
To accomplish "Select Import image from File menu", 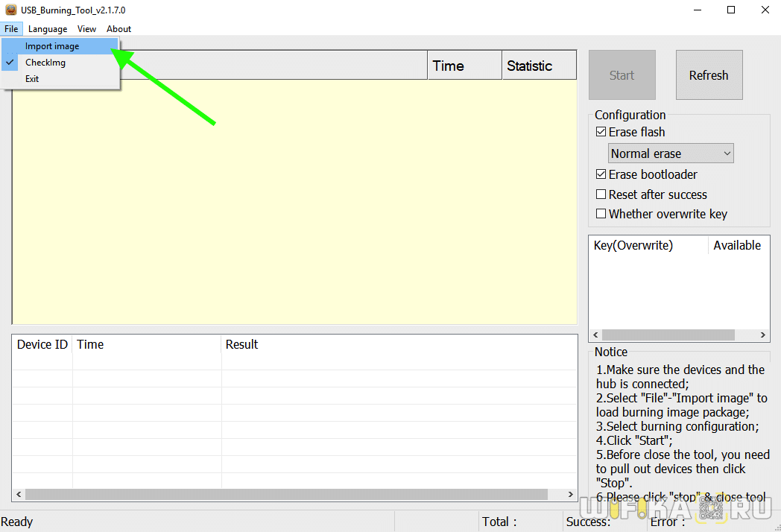I will pos(52,46).
